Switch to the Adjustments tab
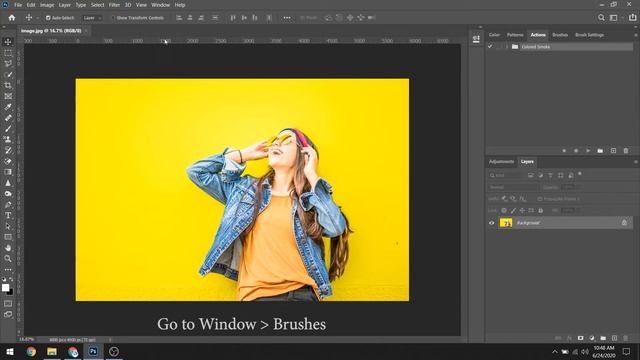Image resolution: width=640 pixels, height=360 pixels. click(x=502, y=162)
